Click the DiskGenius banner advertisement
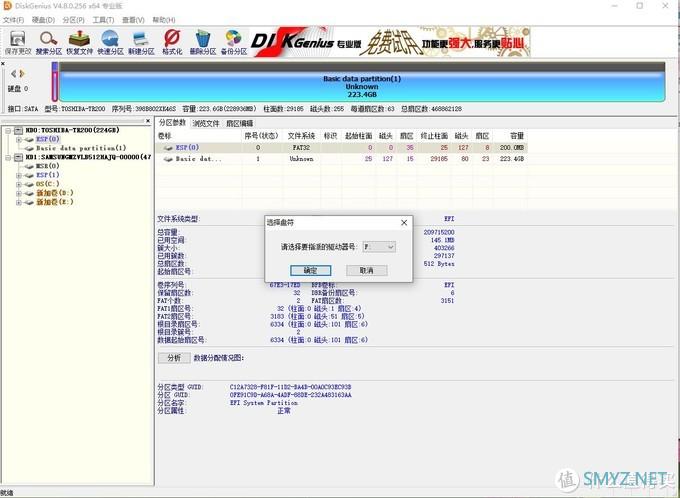 click(390, 42)
